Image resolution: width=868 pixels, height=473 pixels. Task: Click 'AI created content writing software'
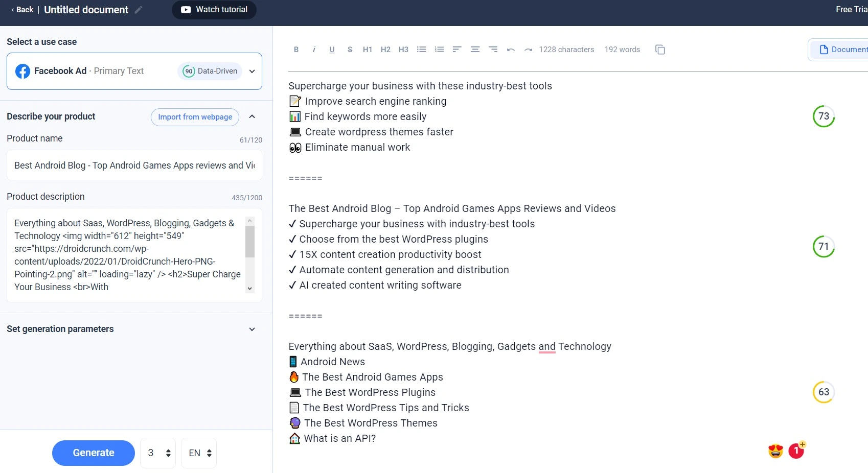tap(380, 285)
